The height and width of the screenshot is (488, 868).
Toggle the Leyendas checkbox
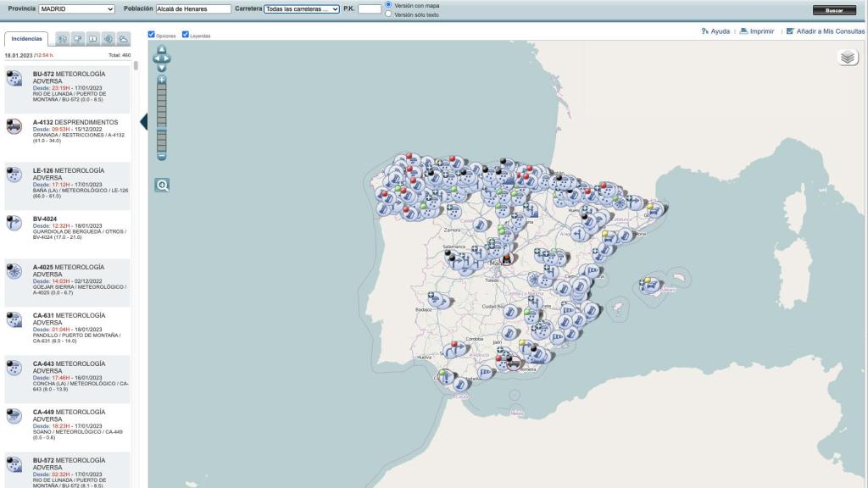(186, 34)
